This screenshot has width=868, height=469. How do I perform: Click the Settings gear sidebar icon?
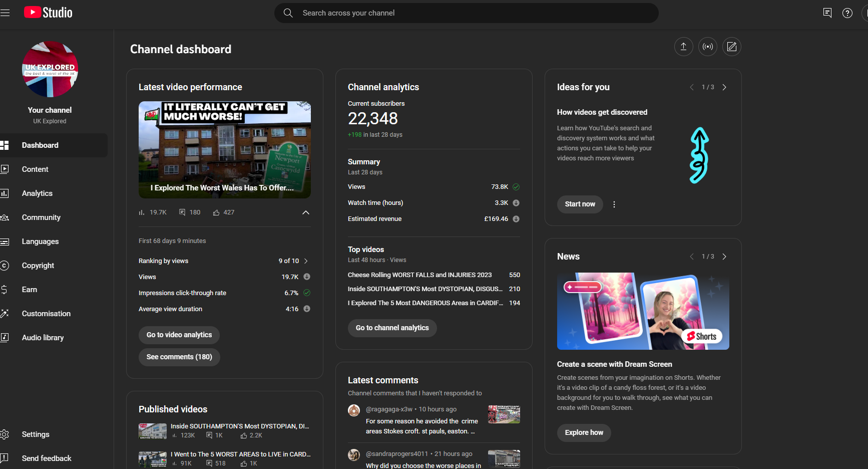(5, 434)
